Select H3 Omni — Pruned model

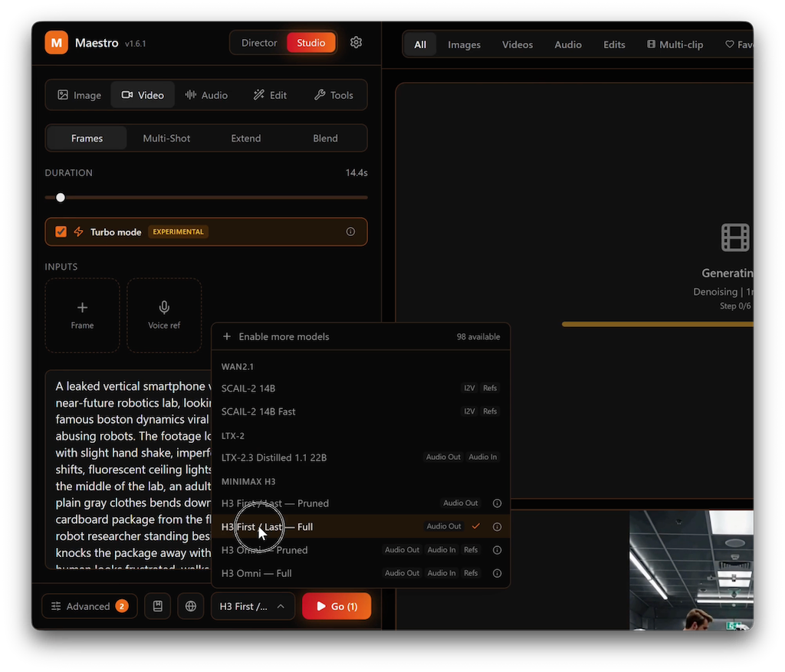[360, 550]
